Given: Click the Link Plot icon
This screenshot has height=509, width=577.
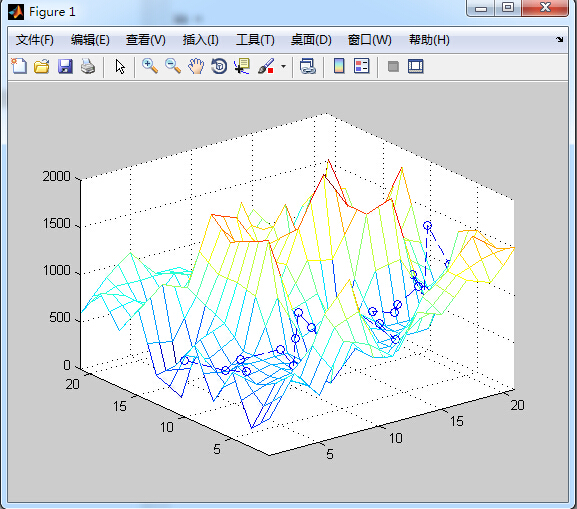Looking at the screenshot, I should pos(308,67).
